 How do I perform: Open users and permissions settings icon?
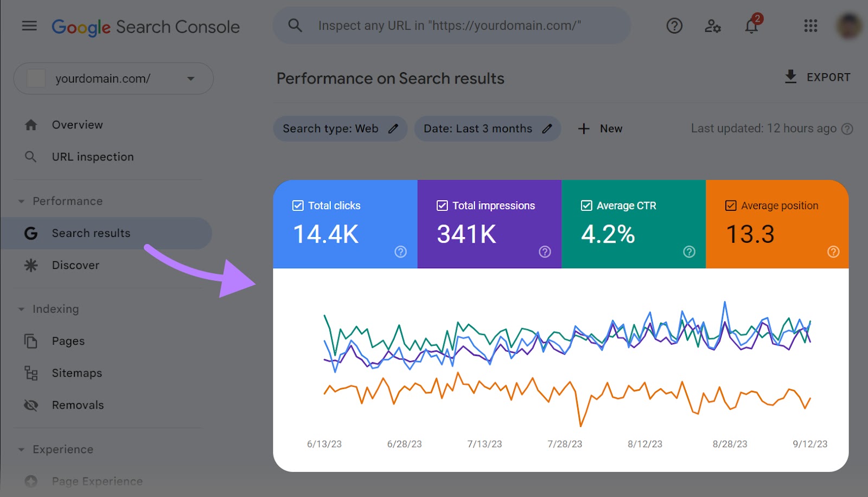click(712, 25)
